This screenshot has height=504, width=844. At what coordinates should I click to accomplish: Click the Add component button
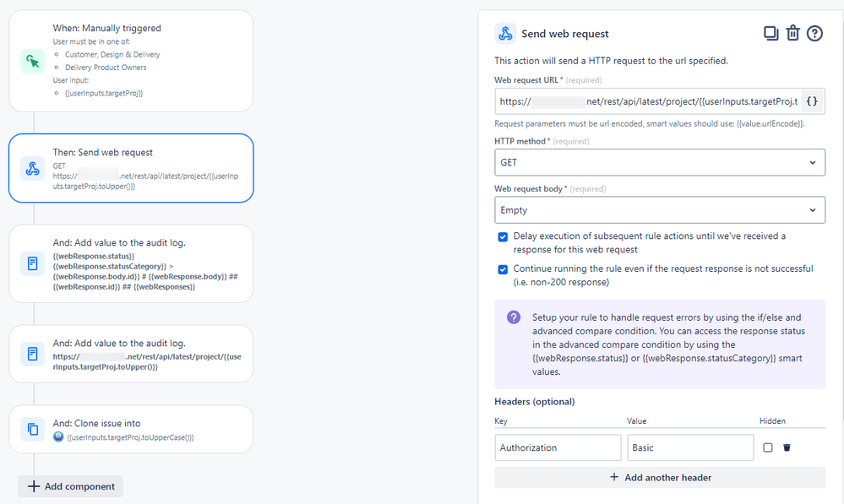tap(71, 486)
